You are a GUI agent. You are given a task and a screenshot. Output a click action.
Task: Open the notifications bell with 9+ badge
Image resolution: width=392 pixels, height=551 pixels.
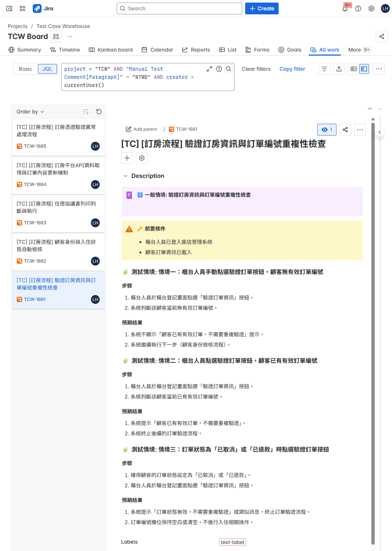tap(345, 8)
